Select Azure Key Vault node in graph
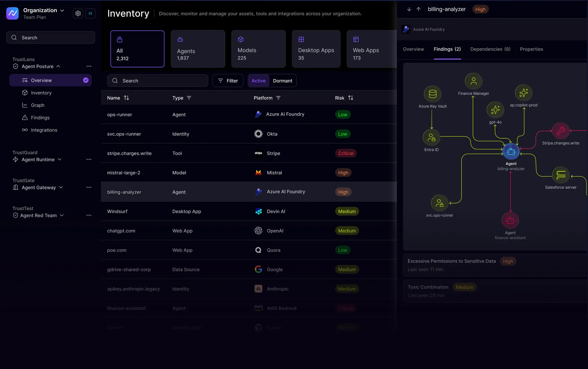The image size is (588, 369). pyautogui.click(x=432, y=94)
